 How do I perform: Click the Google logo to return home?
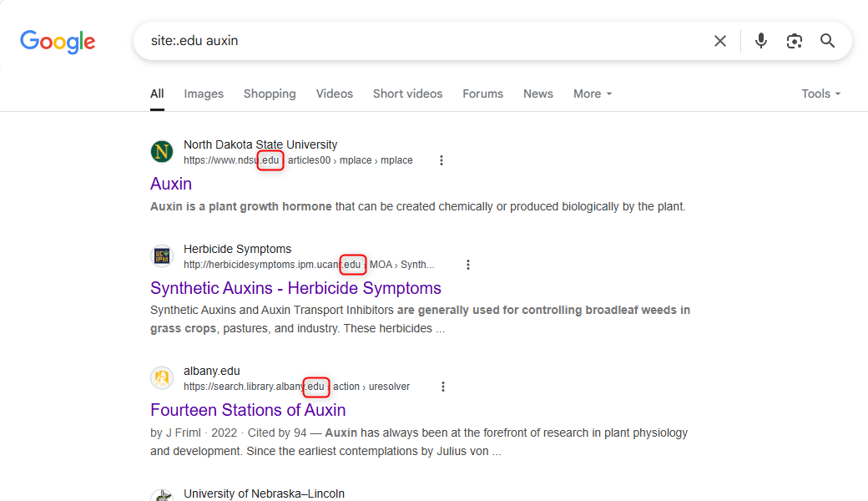pyautogui.click(x=57, y=42)
